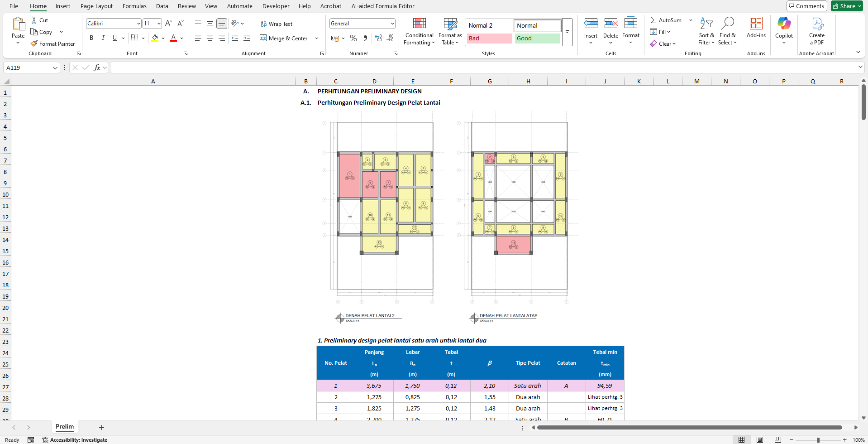Select the Prelim sheet tab
The width and height of the screenshot is (868, 444).
tap(65, 427)
